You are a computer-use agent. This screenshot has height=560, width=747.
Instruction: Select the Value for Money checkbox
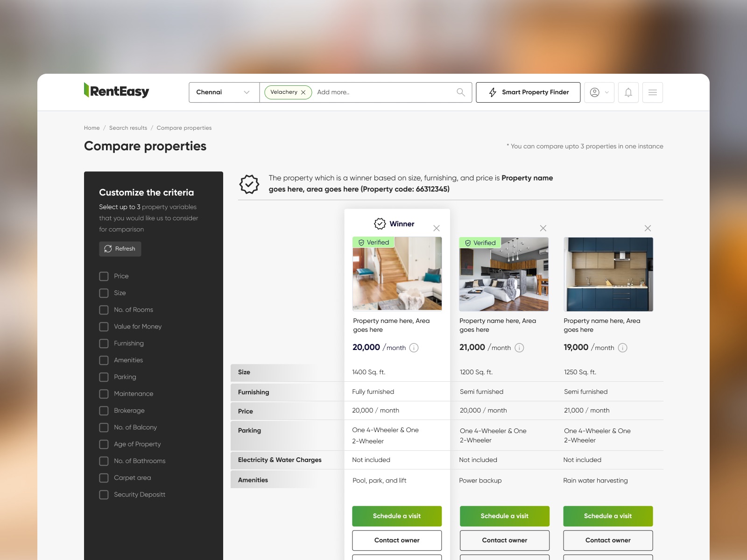[x=104, y=327]
